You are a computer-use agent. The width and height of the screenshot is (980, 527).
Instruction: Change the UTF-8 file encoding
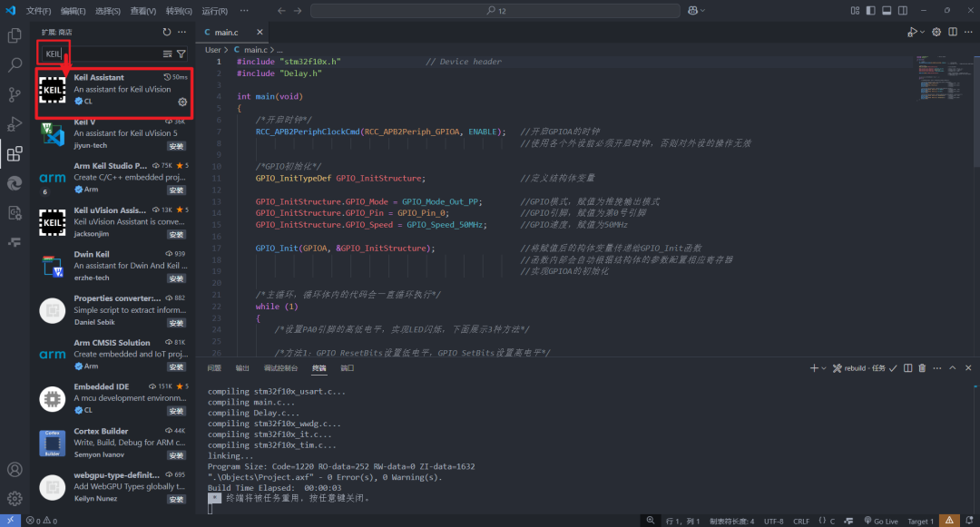coord(774,521)
